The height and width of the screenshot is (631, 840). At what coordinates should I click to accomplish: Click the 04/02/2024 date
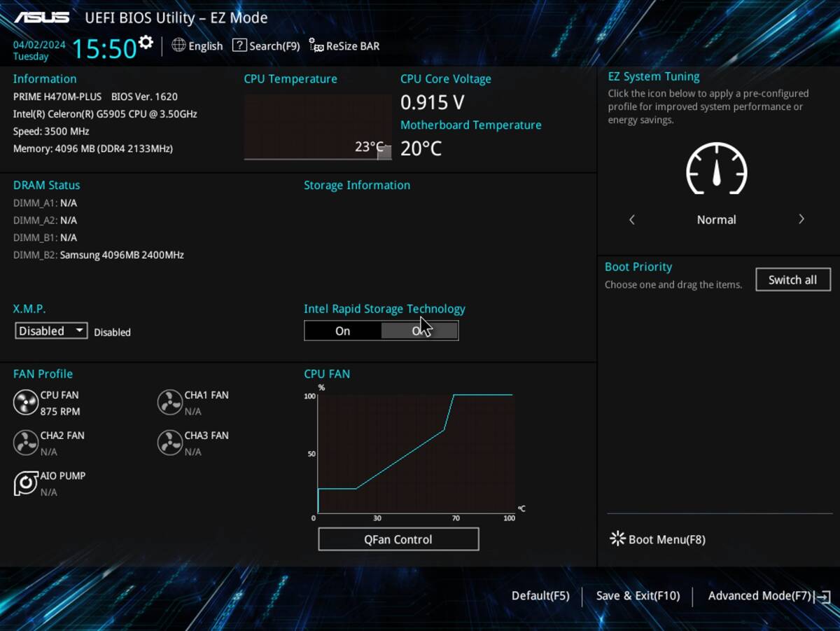[39, 44]
